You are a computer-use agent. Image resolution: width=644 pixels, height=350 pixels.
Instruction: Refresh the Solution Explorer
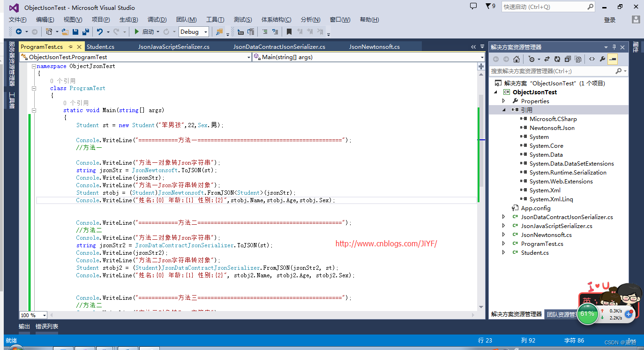557,59
